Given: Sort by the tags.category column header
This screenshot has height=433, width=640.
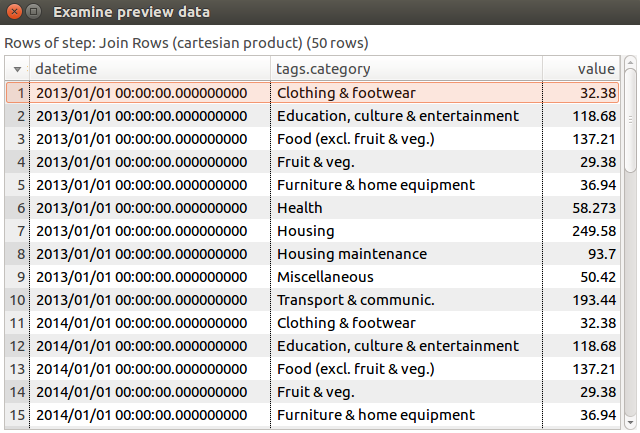Looking at the screenshot, I should coord(406,69).
